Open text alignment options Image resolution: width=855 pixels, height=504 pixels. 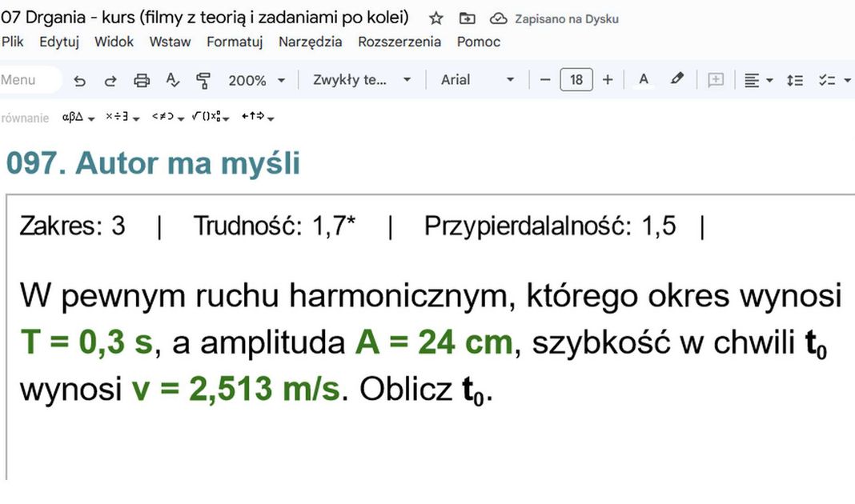(758, 80)
